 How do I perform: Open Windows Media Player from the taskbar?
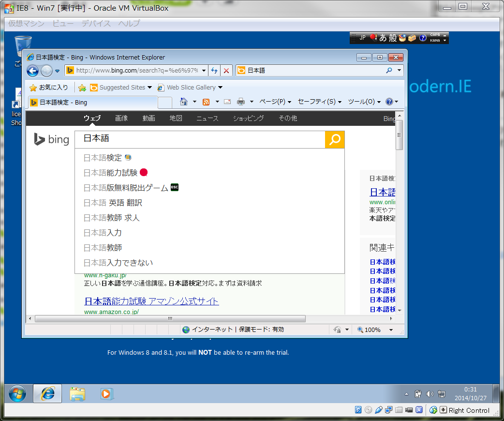[x=106, y=394]
